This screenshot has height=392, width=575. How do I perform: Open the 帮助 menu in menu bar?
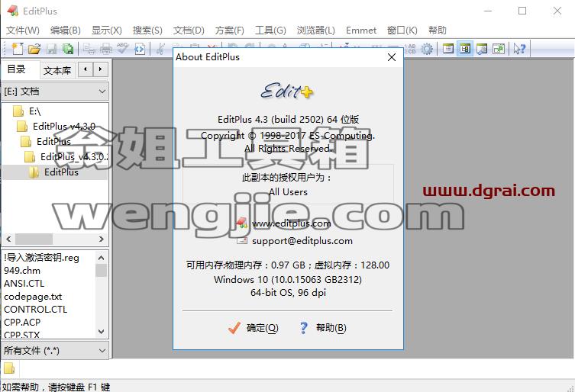pos(437,30)
